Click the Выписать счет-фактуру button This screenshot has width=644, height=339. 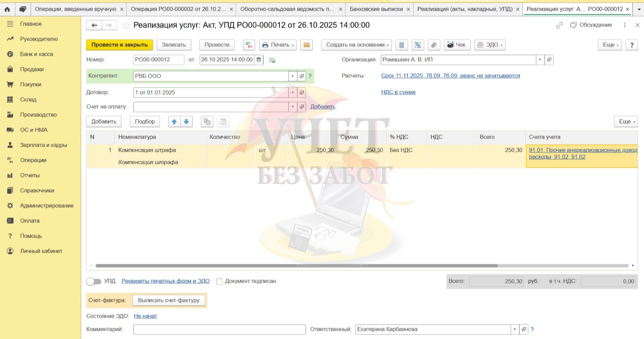click(168, 300)
